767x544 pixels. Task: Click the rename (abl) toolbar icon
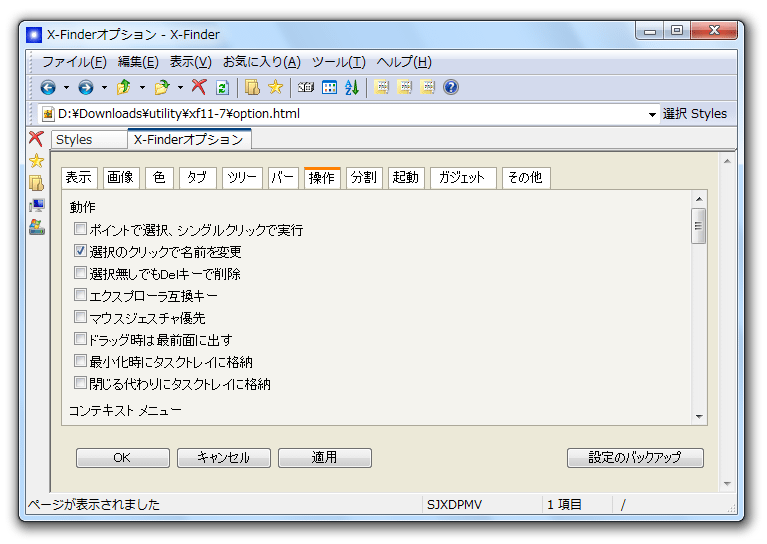[x=306, y=88]
